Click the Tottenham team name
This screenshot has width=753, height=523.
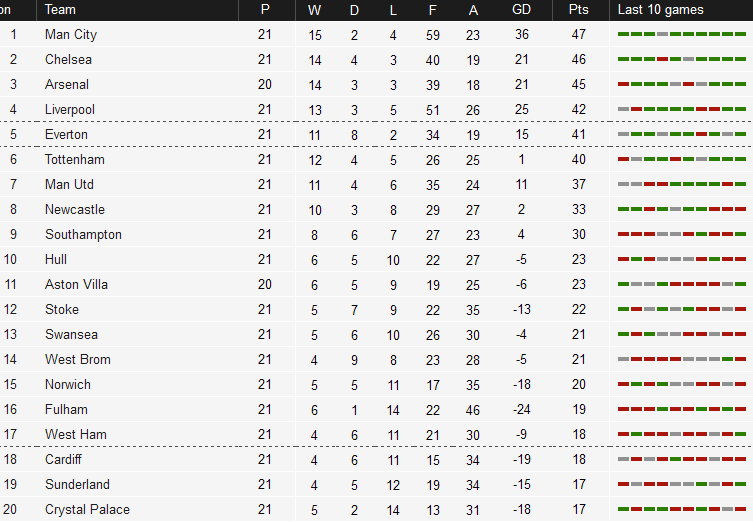tap(75, 159)
